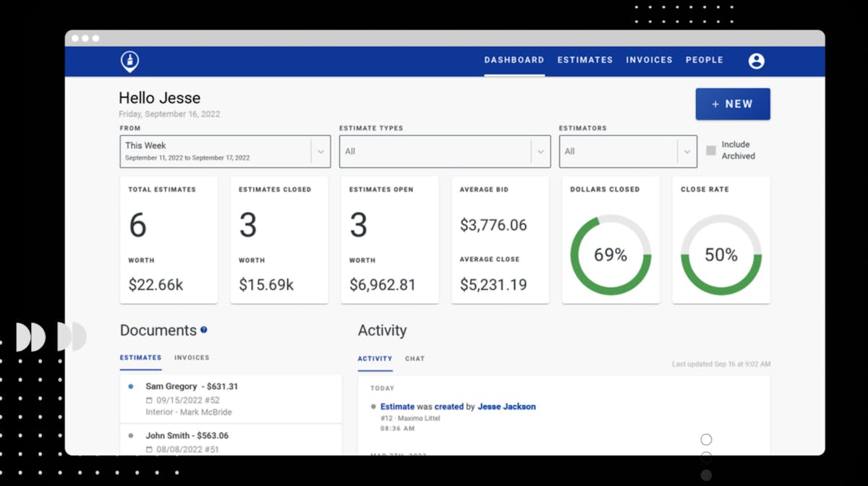Switch to the Chat tab under Activity
This screenshot has width=868, height=486.
point(414,359)
